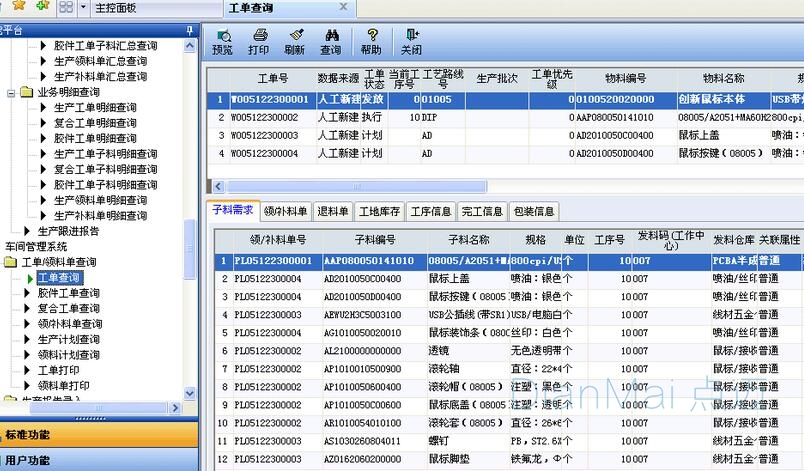Open 复合工单明细查询 in the tree

(x=95, y=123)
